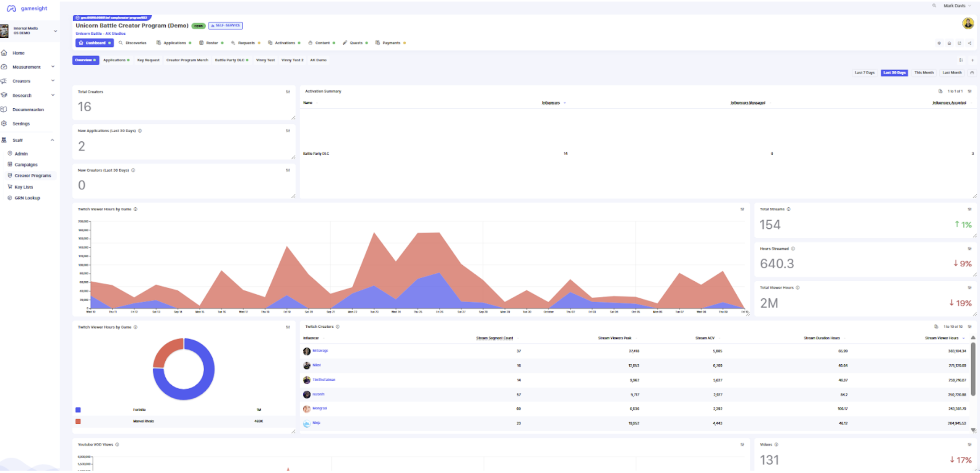Open the Battle Party DLC dashboard tab

[229, 60]
